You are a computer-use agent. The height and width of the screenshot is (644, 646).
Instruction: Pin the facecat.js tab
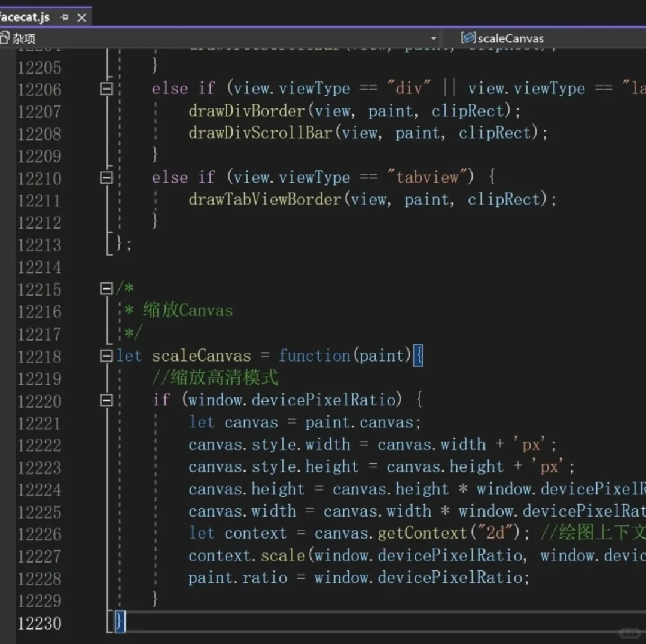(x=64, y=17)
